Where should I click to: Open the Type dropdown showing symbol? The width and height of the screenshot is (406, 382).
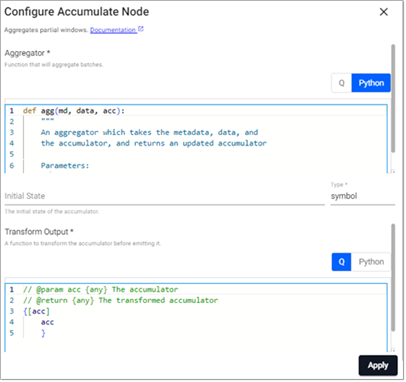[363, 196]
